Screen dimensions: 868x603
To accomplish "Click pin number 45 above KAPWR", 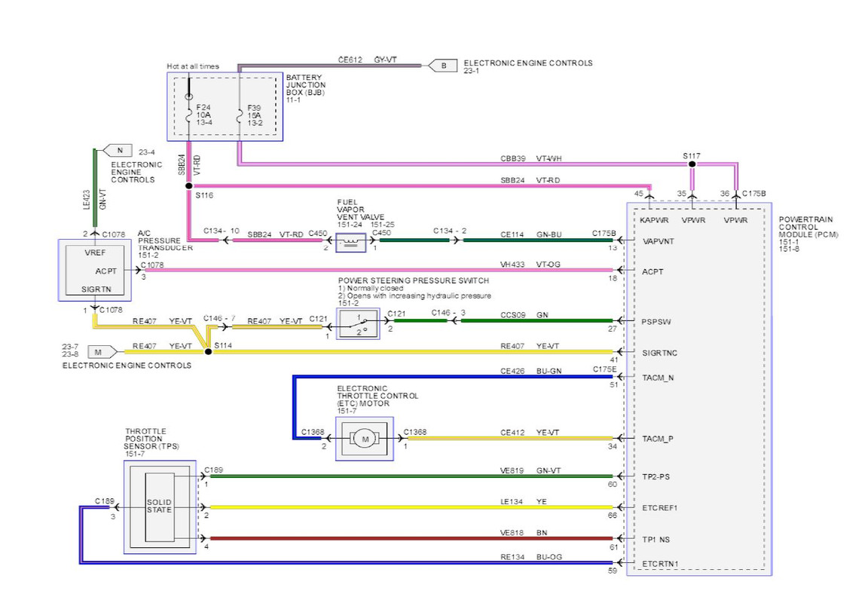I will pos(639,193).
